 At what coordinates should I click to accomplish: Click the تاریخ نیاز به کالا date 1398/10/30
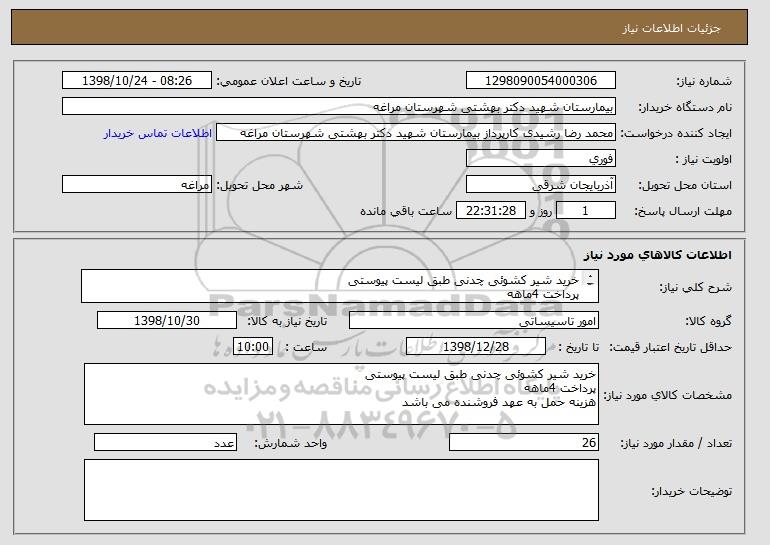pos(167,321)
